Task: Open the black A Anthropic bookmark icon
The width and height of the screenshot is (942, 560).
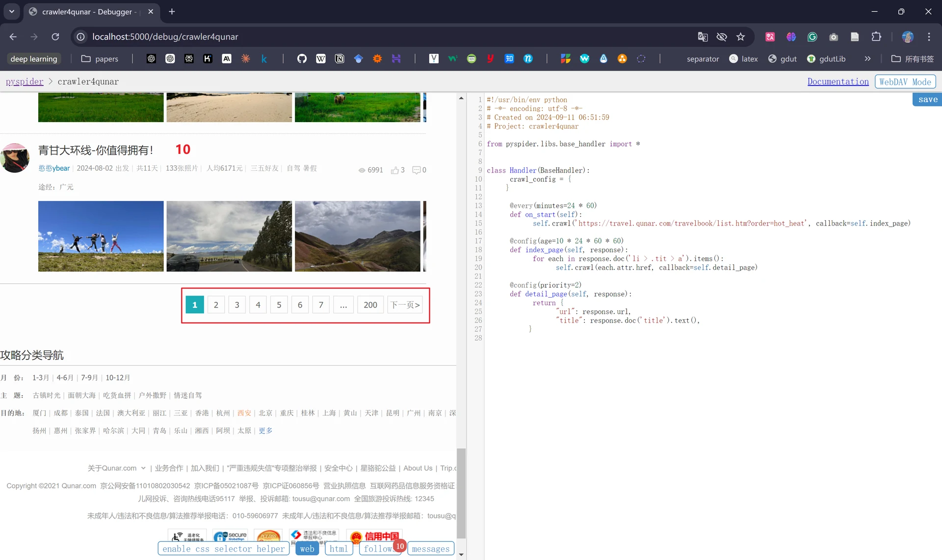Action: [x=226, y=59]
